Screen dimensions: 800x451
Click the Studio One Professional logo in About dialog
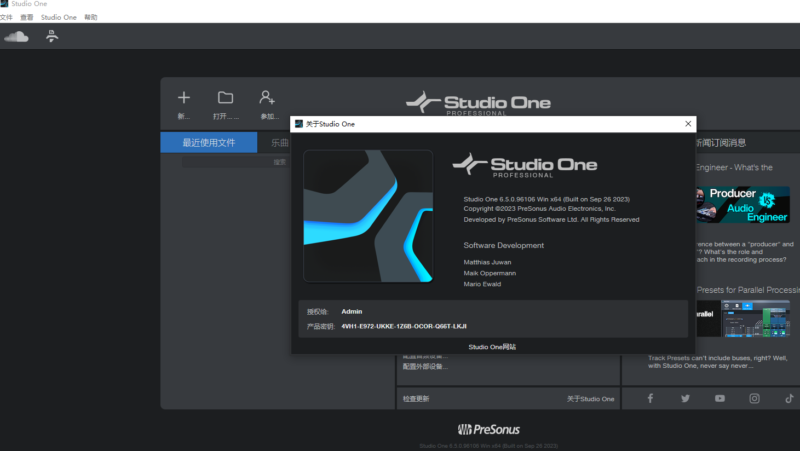[x=524, y=165]
